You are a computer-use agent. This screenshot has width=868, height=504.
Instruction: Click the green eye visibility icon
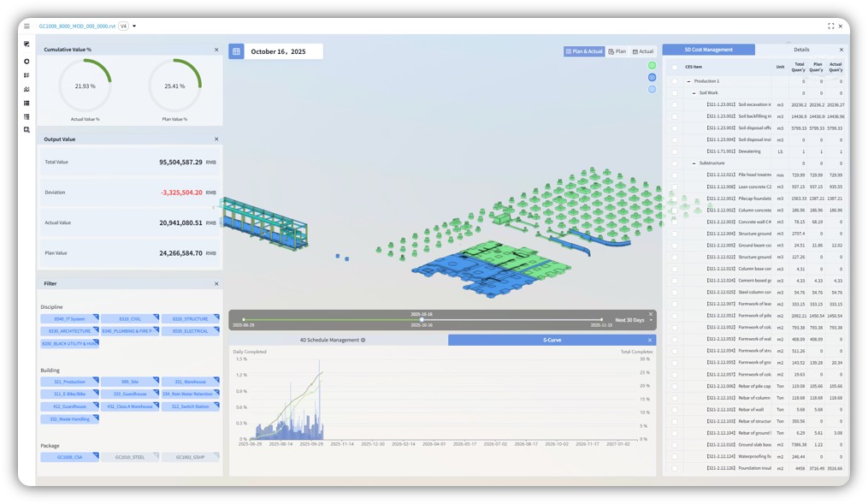click(x=652, y=65)
